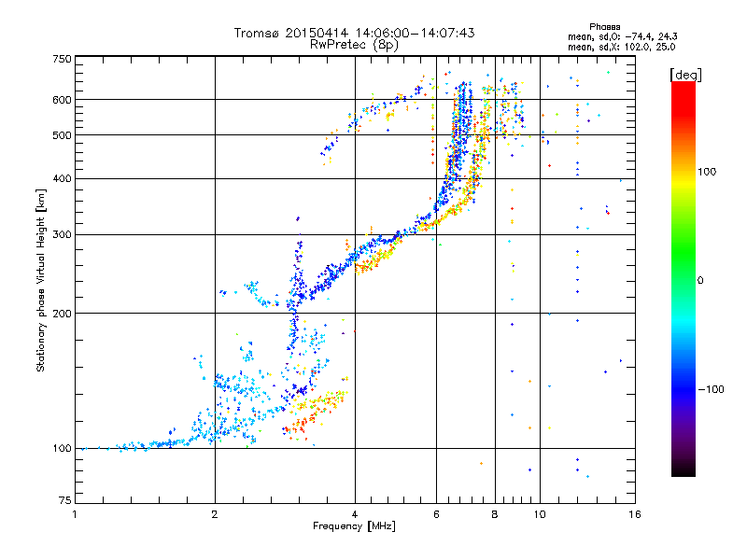The image size is (747, 560).
Task: Click the '[deg]' colorbar unit label
Action: tap(685, 75)
